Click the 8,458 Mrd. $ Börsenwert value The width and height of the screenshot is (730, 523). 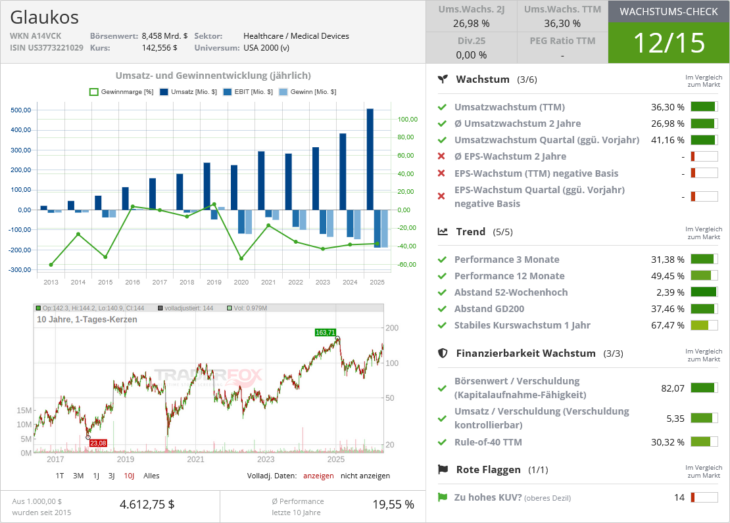[165, 36]
